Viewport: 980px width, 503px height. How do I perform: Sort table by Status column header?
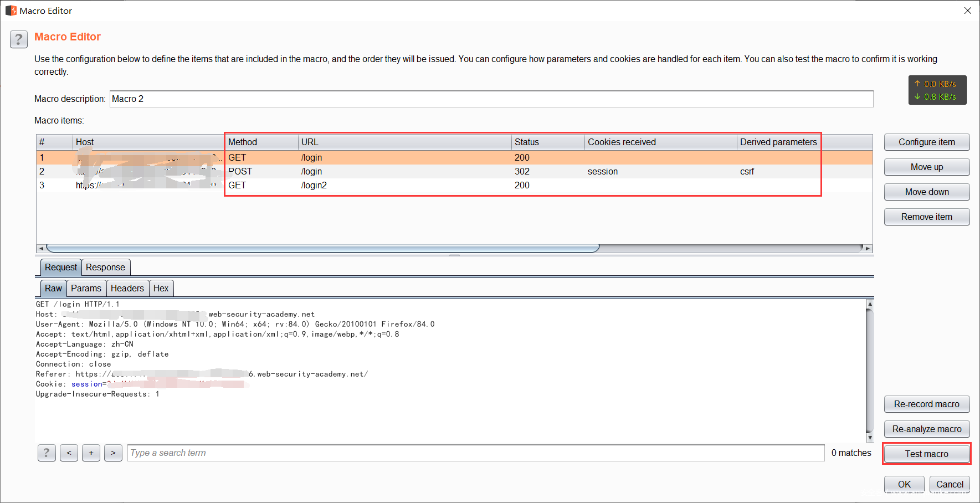[x=547, y=142]
